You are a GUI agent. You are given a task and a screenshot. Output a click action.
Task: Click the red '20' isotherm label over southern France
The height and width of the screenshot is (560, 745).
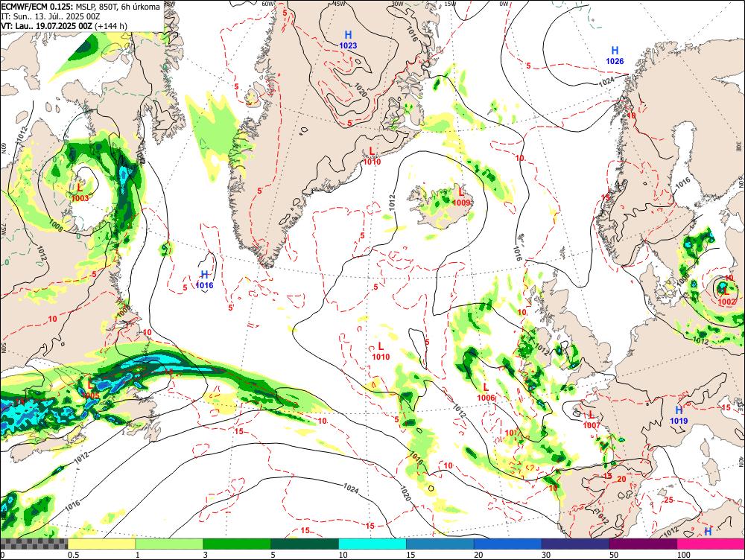tap(621, 480)
